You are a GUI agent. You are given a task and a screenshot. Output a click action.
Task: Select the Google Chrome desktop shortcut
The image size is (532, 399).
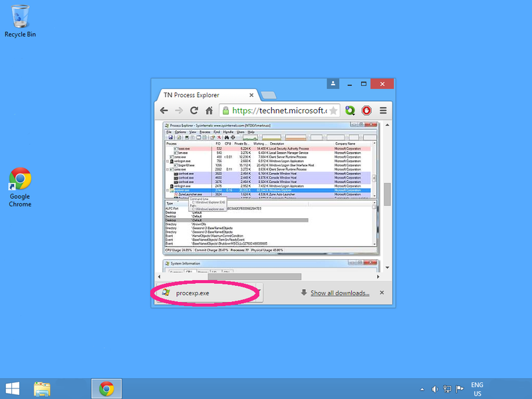pyautogui.click(x=20, y=187)
